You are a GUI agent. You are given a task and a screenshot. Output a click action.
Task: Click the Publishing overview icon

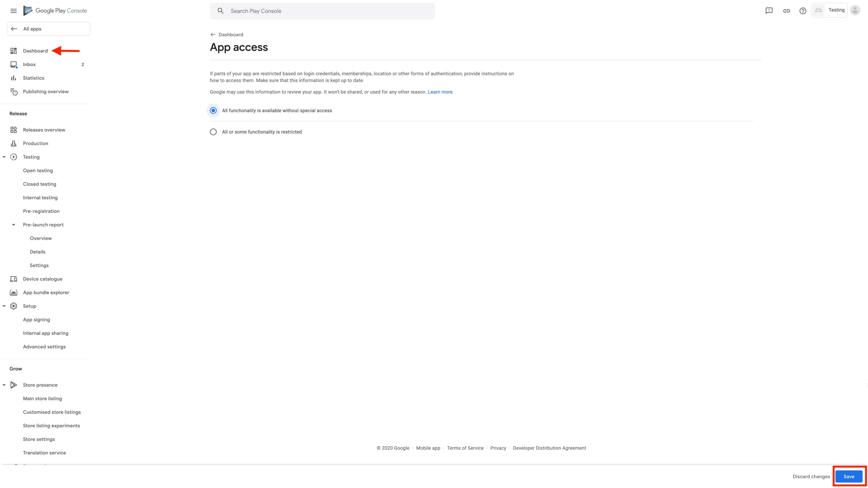click(x=14, y=92)
